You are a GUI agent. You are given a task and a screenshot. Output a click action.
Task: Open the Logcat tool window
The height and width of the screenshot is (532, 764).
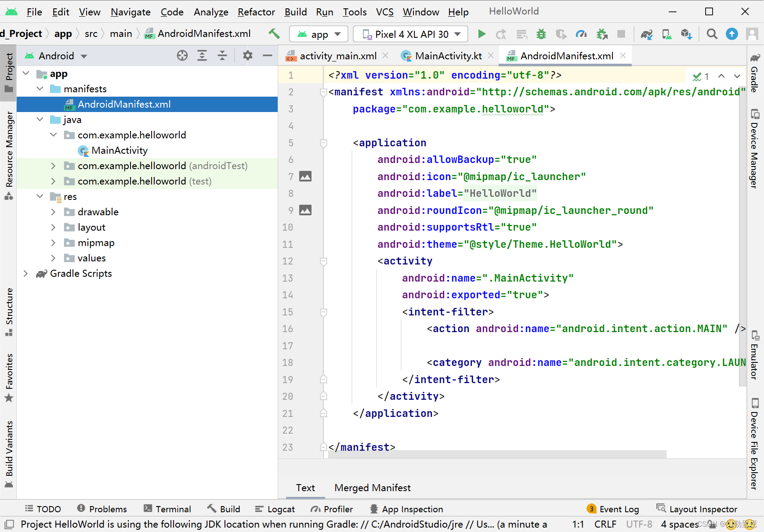pyautogui.click(x=275, y=509)
